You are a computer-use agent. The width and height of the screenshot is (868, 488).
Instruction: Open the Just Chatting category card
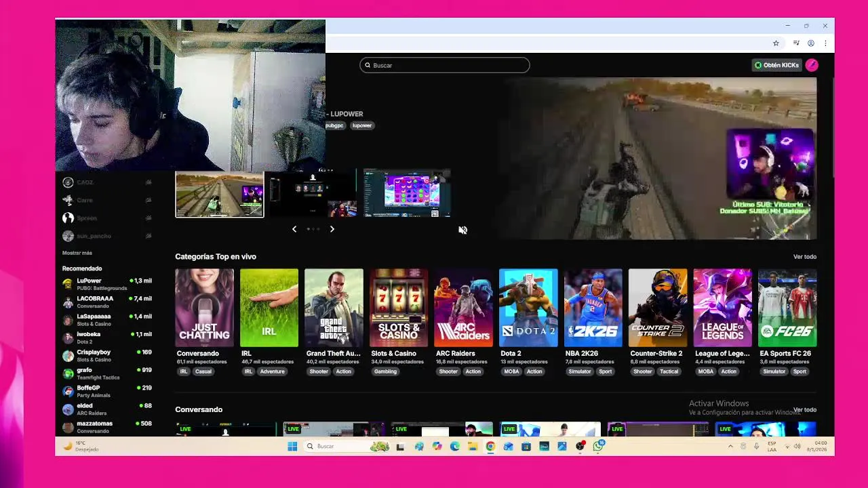point(204,308)
